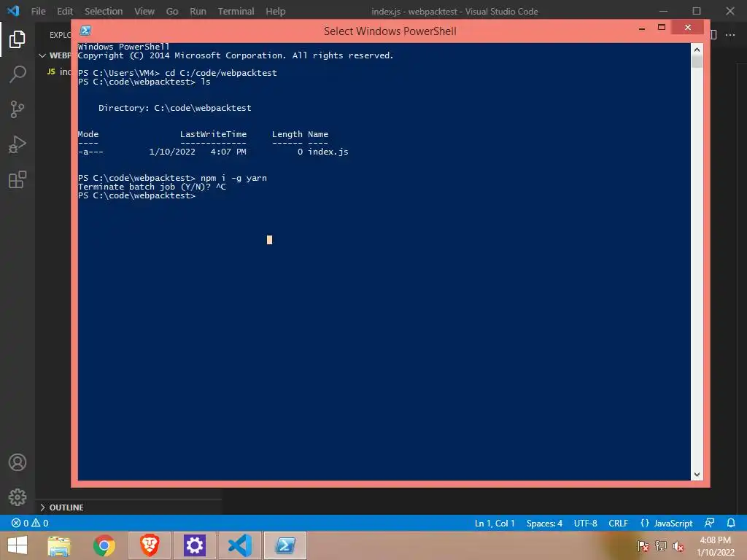Open the Run and Debug view
Screen dimensions: 747x560
tap(18, 144)
